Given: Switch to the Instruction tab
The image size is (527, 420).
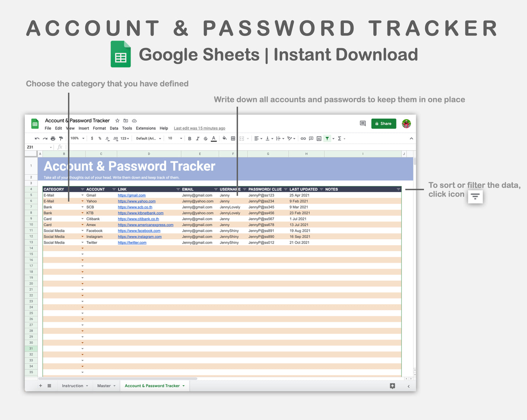Looking at the screenshot, I should (x=73, y=386).
